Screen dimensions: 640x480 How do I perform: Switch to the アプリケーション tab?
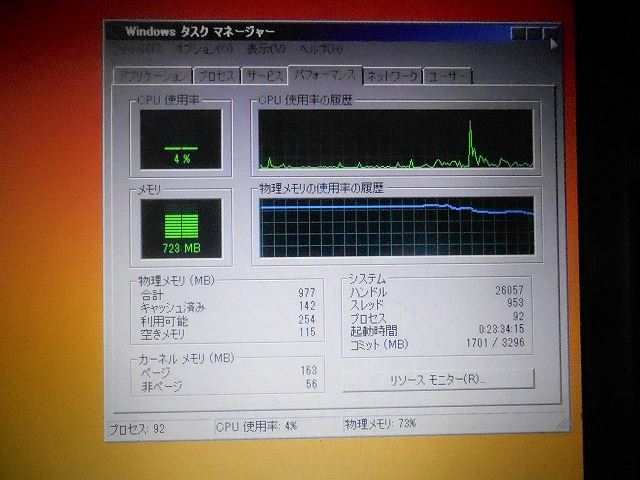click(153, 76)
